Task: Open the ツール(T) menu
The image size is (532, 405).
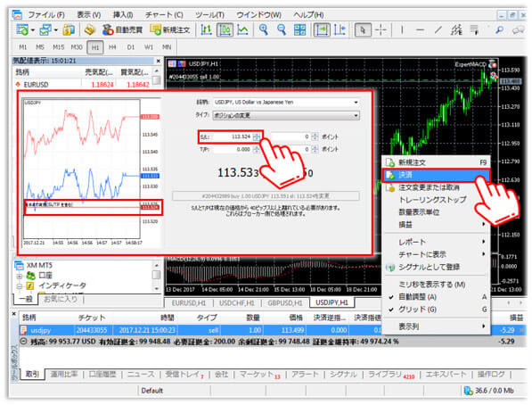Action: click(209, 14)
